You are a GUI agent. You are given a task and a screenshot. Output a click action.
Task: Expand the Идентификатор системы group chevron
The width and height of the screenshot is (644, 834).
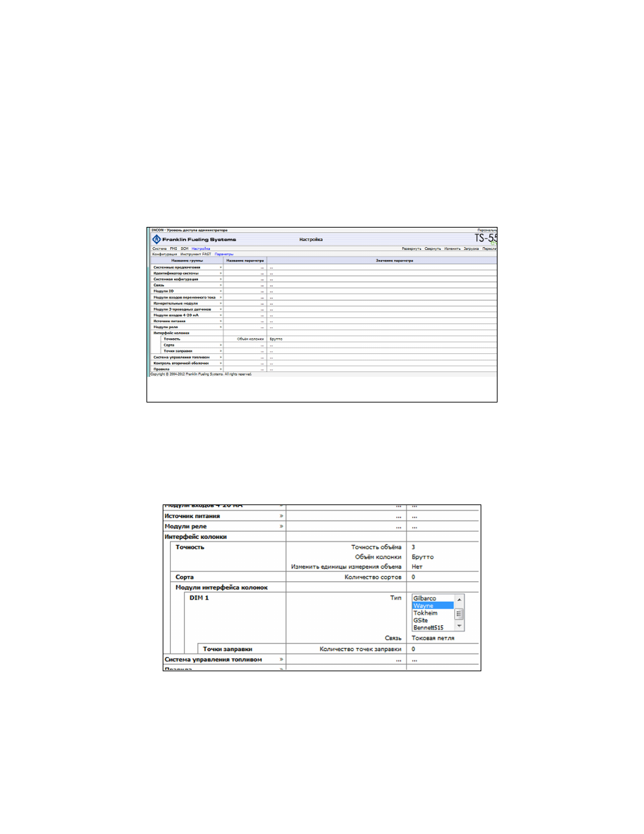(x=220, y=273)
